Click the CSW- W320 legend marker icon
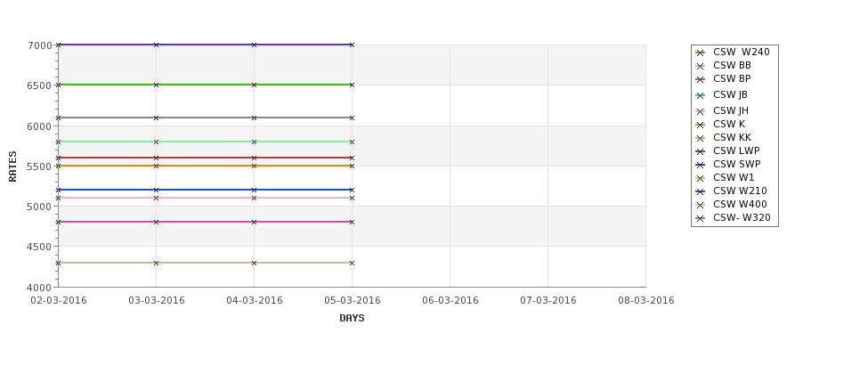Screen dimensions: 868x382 tap(700, 218)
